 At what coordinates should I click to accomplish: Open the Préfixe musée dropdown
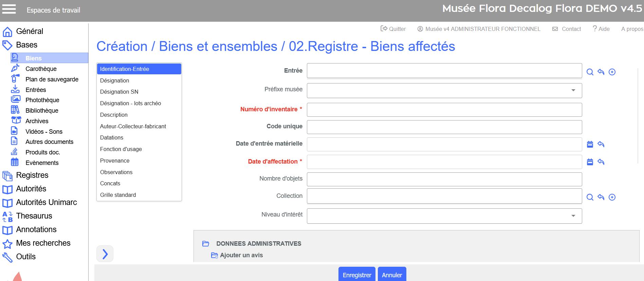(444, 91)
